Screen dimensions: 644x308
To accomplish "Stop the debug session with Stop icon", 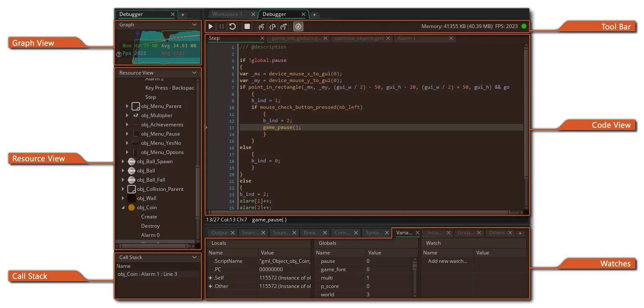I will click(247, 26).
